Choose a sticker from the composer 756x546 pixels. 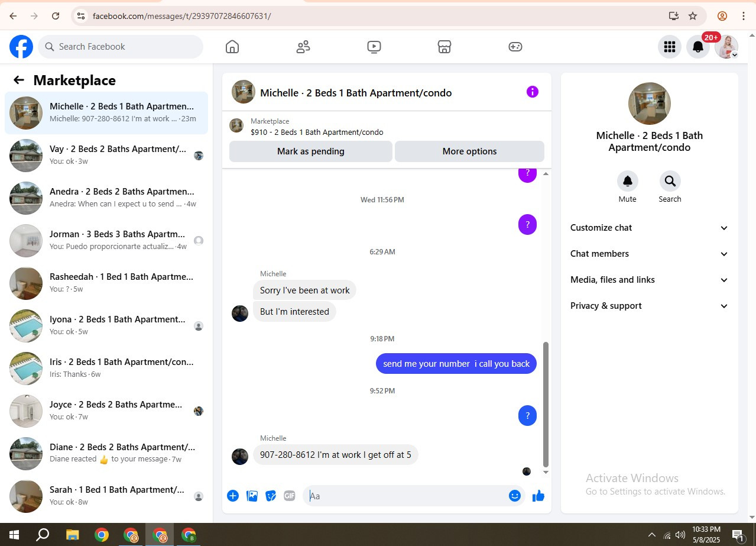coord(271,496)
